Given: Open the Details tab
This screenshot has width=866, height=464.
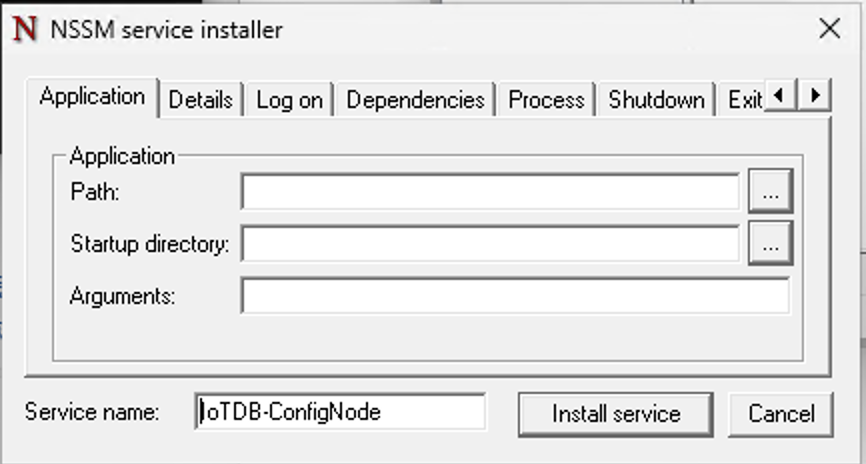Looking at the screenshot, I should (200, 100).
